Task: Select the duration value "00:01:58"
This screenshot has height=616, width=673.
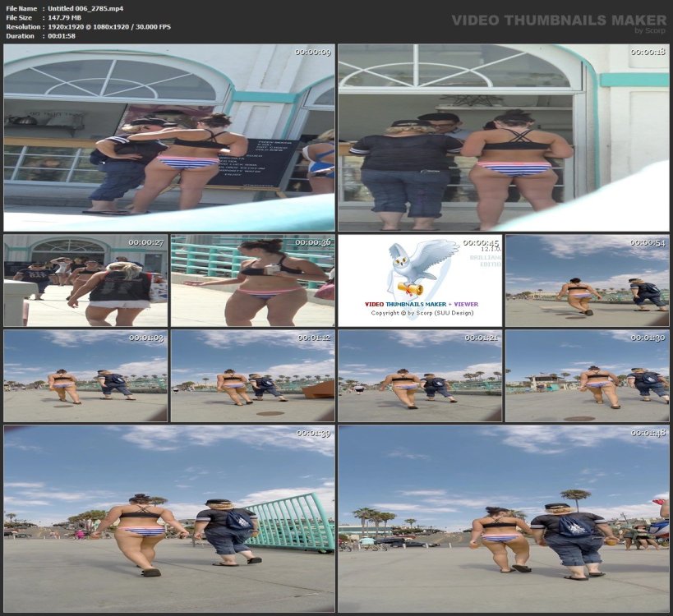Action: (x=62, y=36)
